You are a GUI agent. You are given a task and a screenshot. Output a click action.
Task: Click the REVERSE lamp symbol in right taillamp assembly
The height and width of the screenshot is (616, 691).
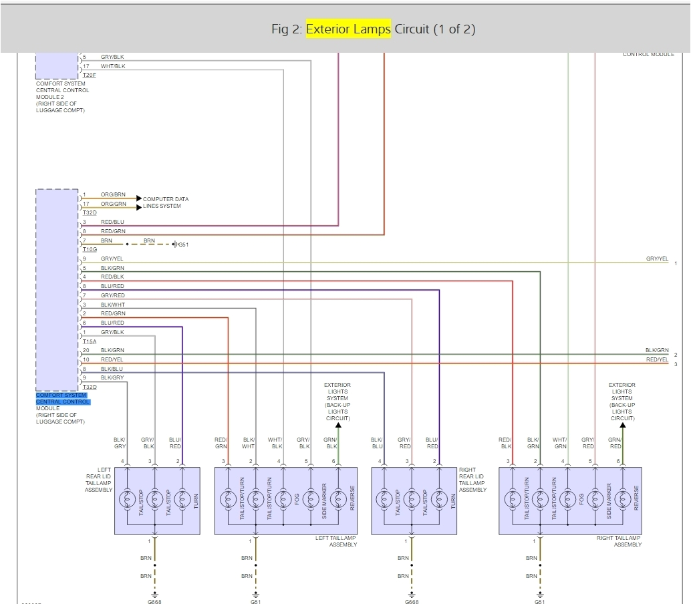(622, 499)
